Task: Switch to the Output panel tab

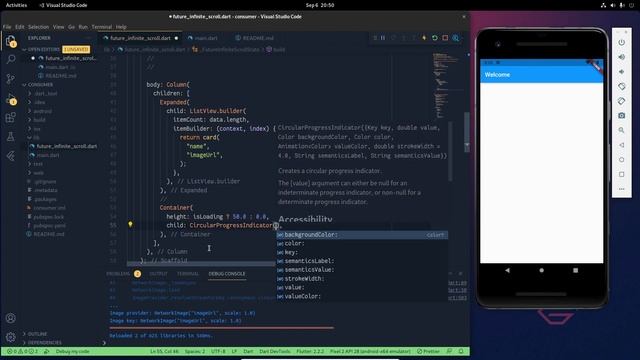Action: point(158,274)
